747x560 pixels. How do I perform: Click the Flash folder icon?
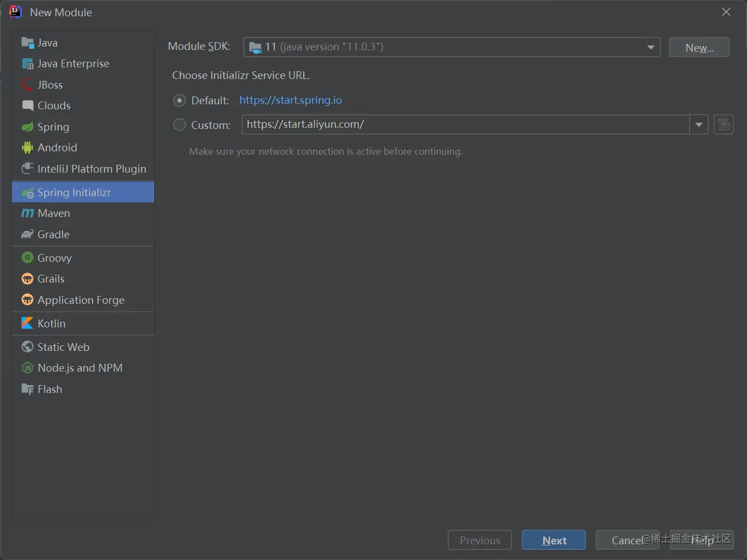pos(27,389)
